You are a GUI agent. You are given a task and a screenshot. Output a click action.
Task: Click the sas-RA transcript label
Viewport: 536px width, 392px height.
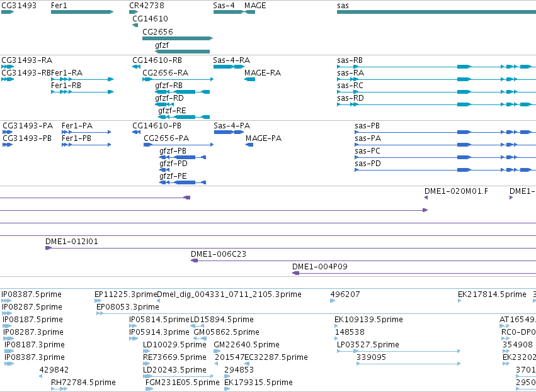click(350, 73)
